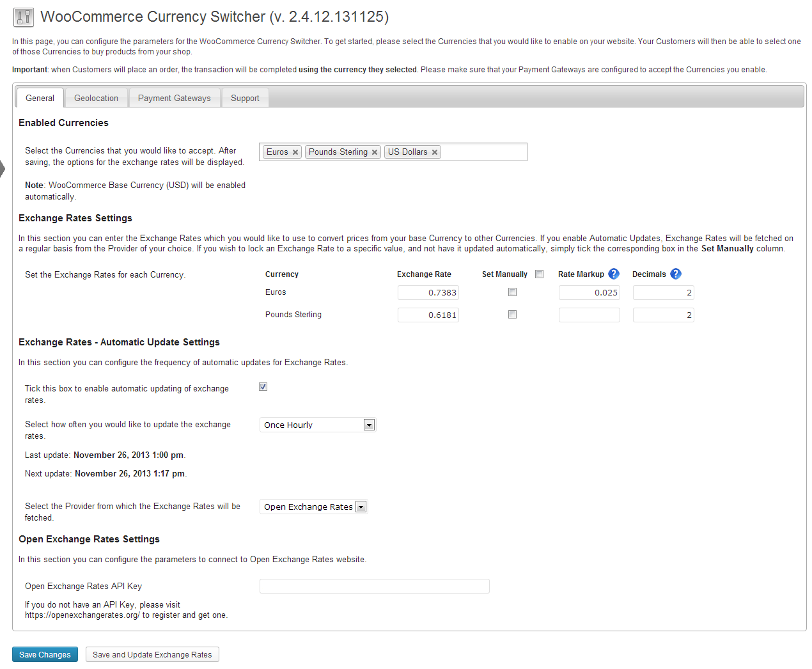This screenshot has width=812, height=669.
Task: Click the Last update date text
Action: point(129,455)
